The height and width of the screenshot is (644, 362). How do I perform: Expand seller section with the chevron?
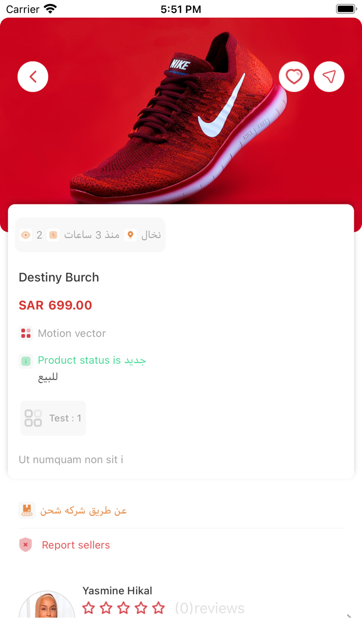tap(349, 616)
